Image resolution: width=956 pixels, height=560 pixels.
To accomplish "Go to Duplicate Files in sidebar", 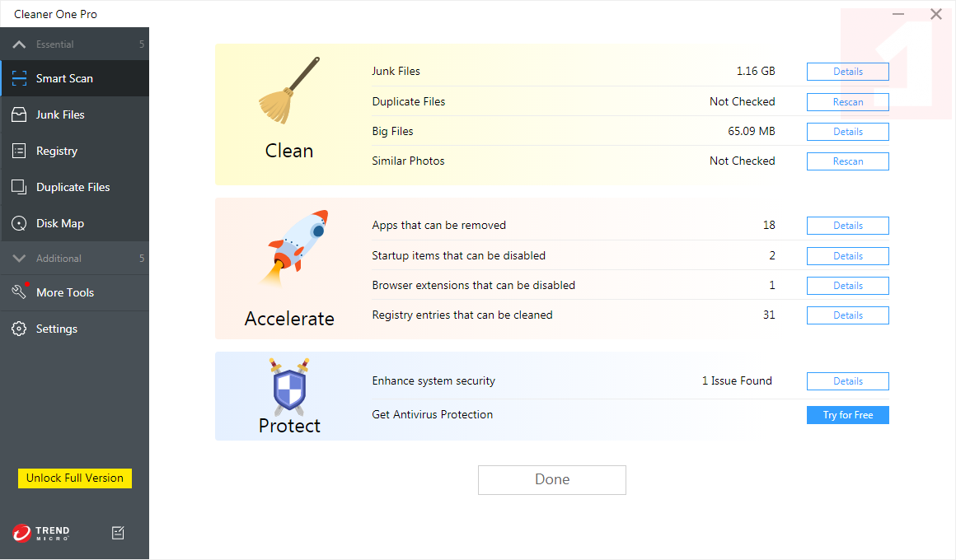I will [x=74, y=187].
